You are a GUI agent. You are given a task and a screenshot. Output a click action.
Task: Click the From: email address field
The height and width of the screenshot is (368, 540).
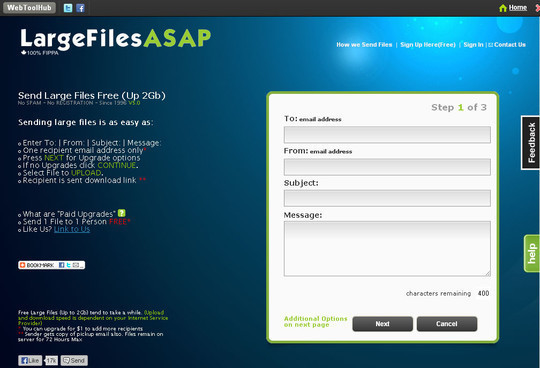[387, 167]
